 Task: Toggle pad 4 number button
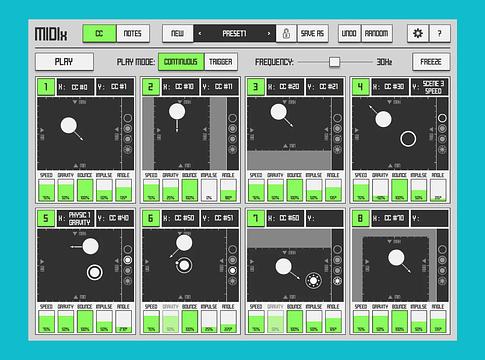[x=360, y=87]
